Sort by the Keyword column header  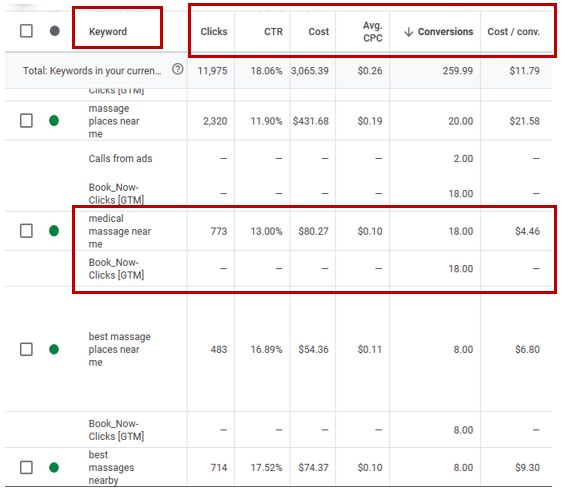click(x=108, y=32)
